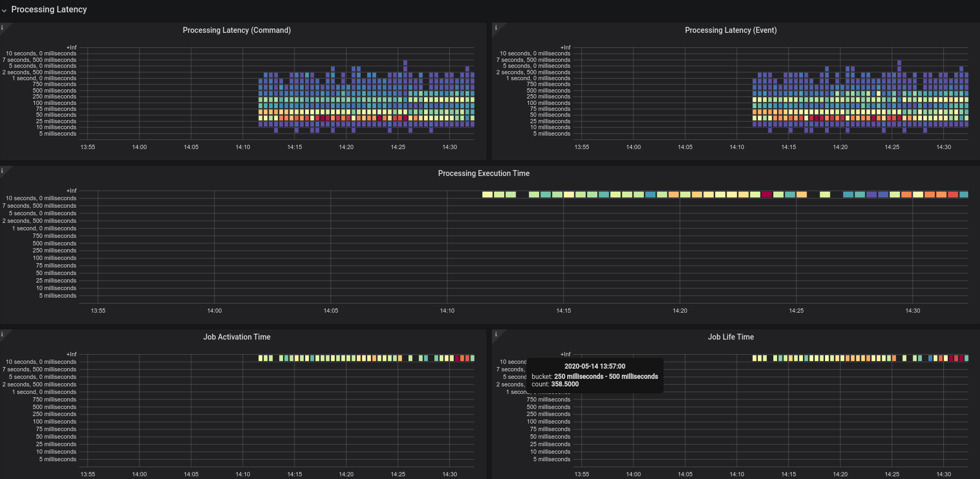
Task: Click 13:55 time label in Processing Latency (Command)
Action: coord(88,147)
